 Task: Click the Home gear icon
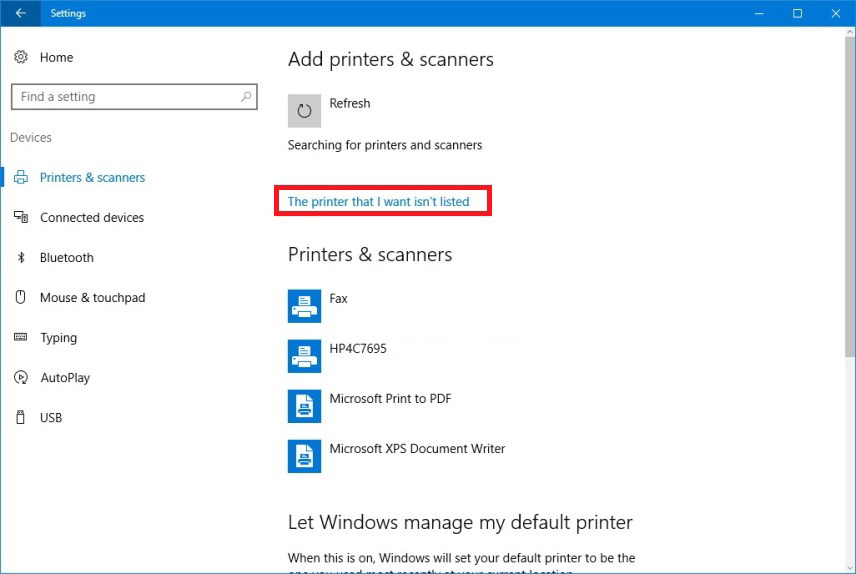[21, 57]
